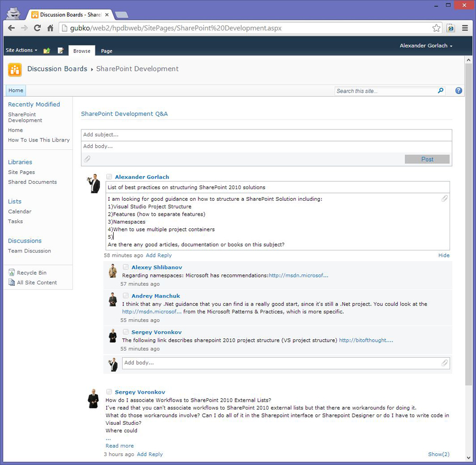476x465 pixels.
Task: Click Add Reply under first post
Action: tap(159, 255)
